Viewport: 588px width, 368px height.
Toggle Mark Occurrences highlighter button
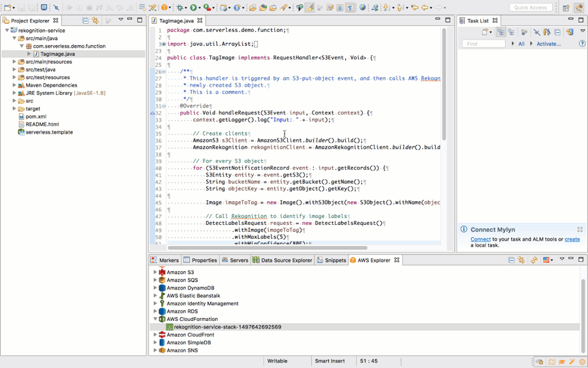coord(310,7)
